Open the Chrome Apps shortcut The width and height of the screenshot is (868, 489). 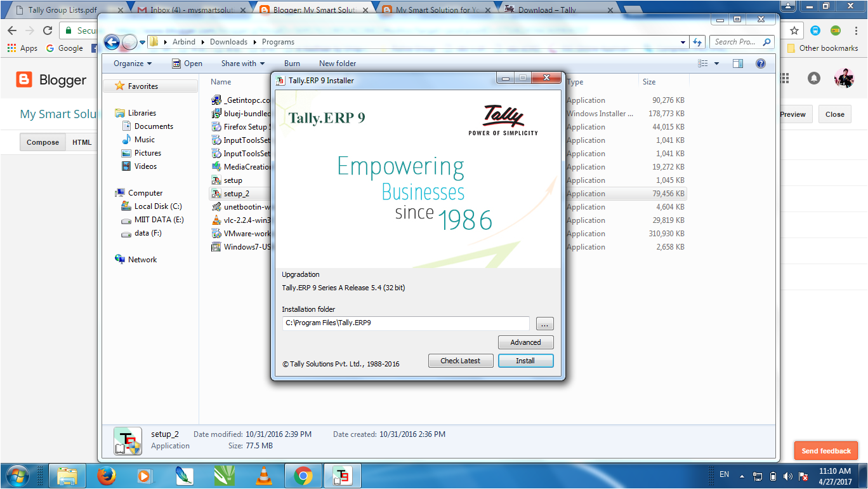click(x=22, y=48)
